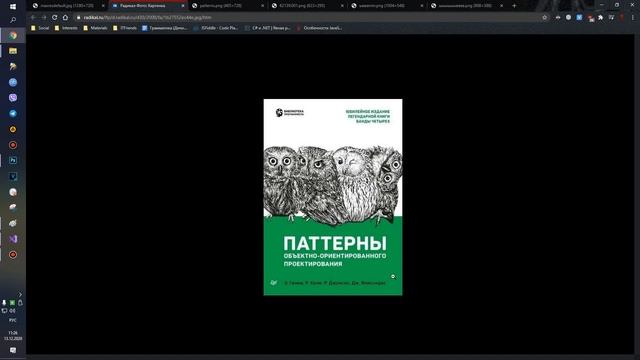
Task: Open the Грамматика bookmark
Action: point(165,28)
